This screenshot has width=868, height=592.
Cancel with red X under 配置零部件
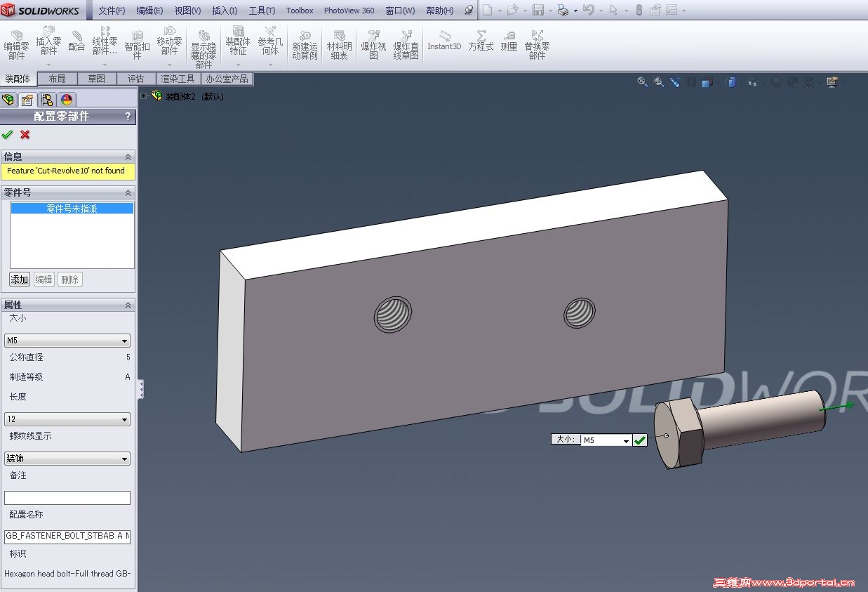(25, 134)
